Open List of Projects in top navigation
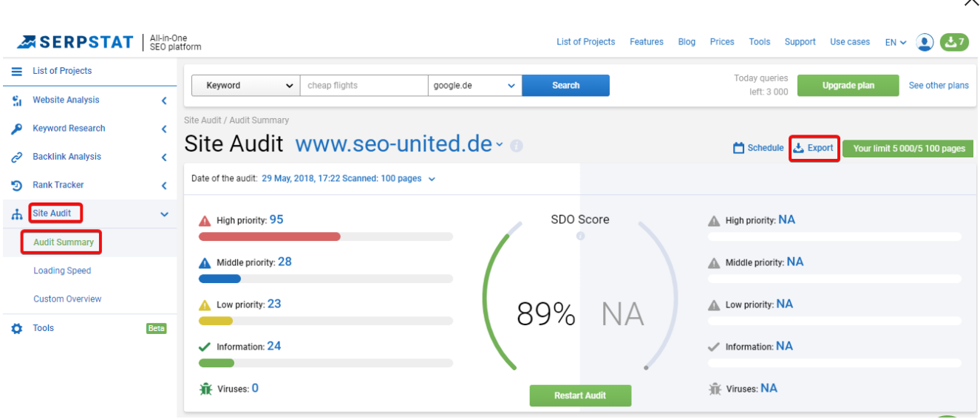 coord(585,42)
